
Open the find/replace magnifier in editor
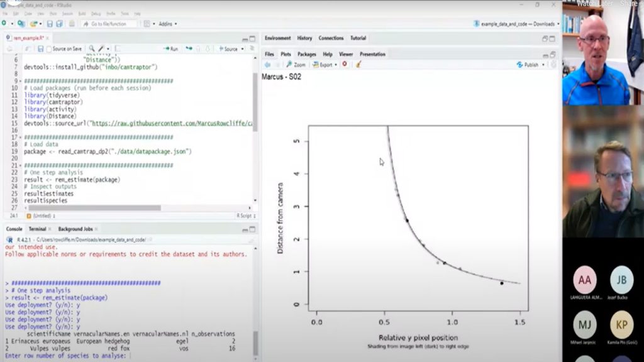coord(92,48)
